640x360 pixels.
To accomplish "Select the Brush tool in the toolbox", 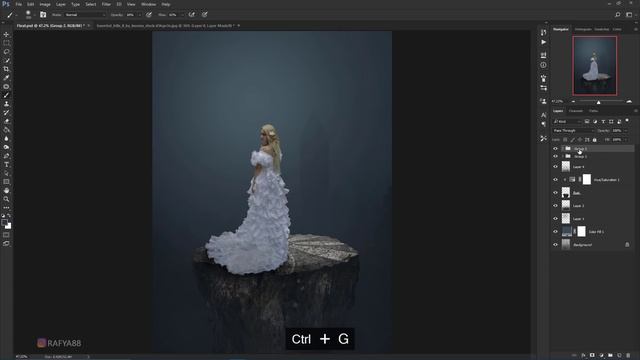I will (6, 95).
